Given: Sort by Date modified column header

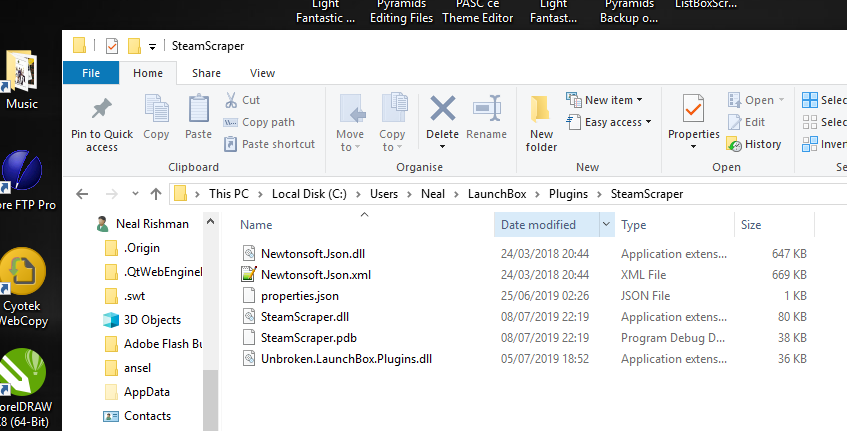Looking at the screenshot, I should pyautogui.click(x=539, y=225).
